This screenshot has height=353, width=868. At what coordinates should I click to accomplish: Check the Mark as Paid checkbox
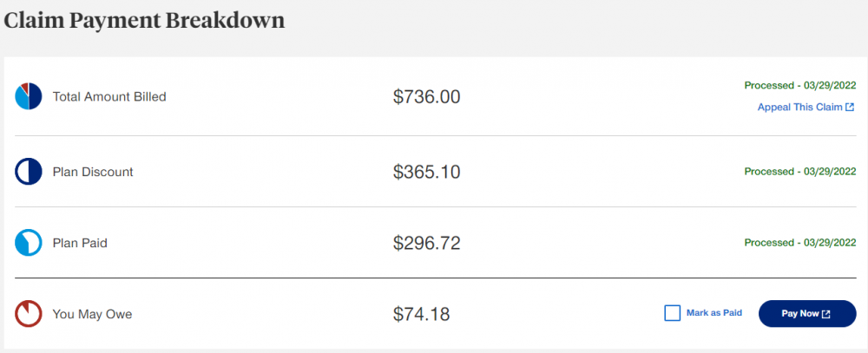point(672,313)
